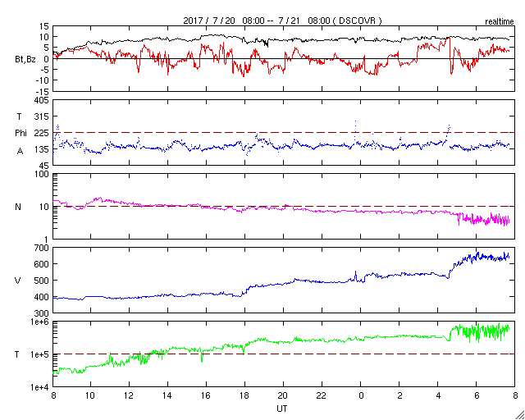Click the 'N' density axis label
The image size is (525, 420).
click(x=18, y=207)
